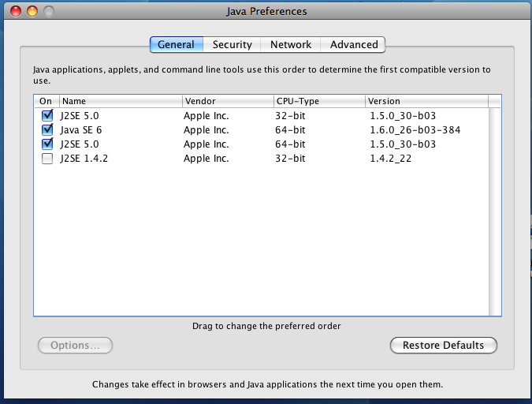Viewport: 532px width, 404px height.
Task: Click the red close window button
Action: tap(16, 12)
